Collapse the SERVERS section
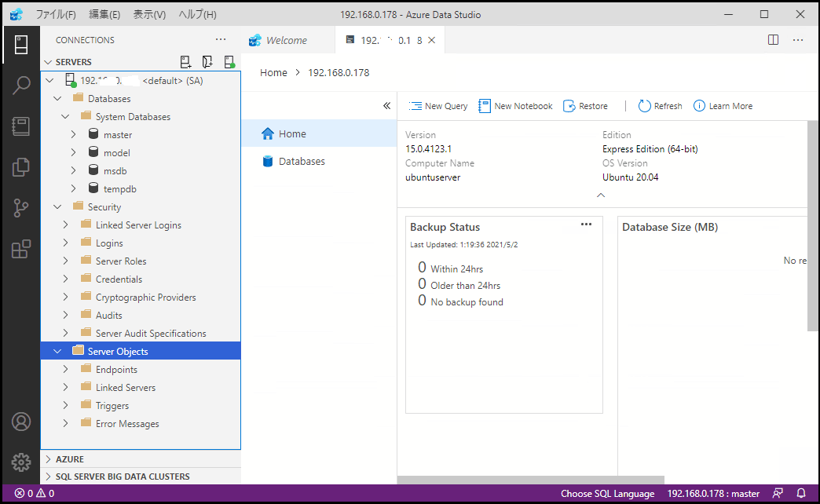Image resolution: width=820 pixels, height=504 pixels. coord(48,62)
